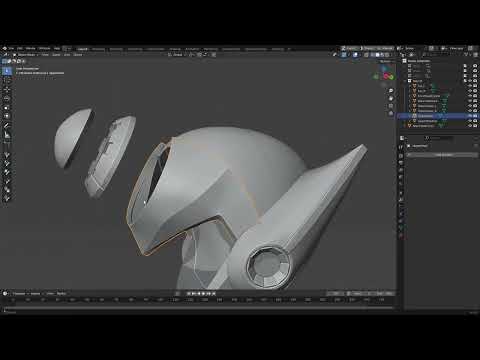Open the File menu
This screenshot has height=360, width=480.
[11, 49]
